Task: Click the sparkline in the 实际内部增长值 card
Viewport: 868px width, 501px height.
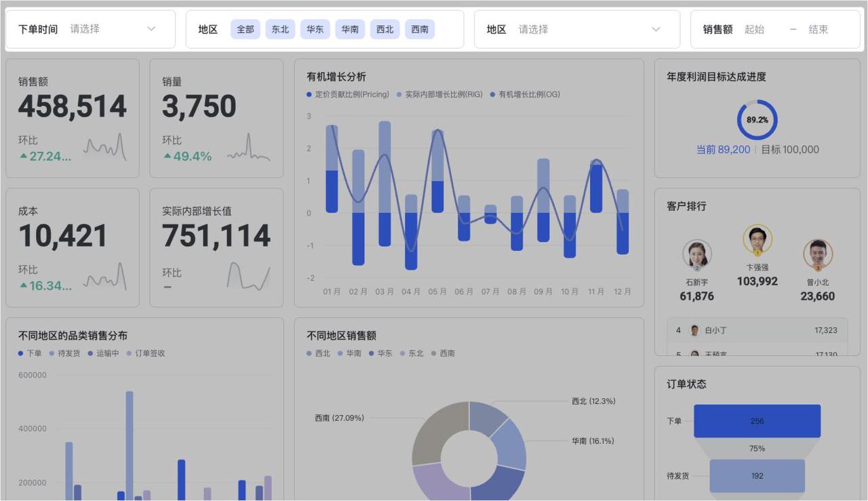Action: pos(248,276)
